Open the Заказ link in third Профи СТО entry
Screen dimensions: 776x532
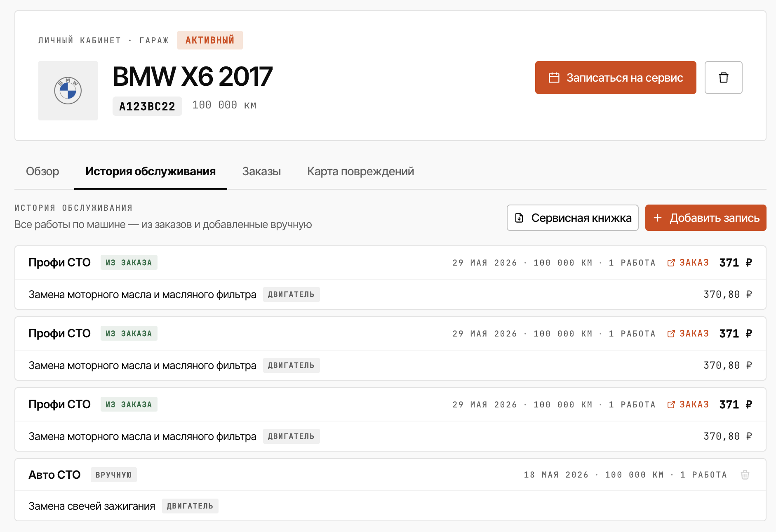(688, 405)
